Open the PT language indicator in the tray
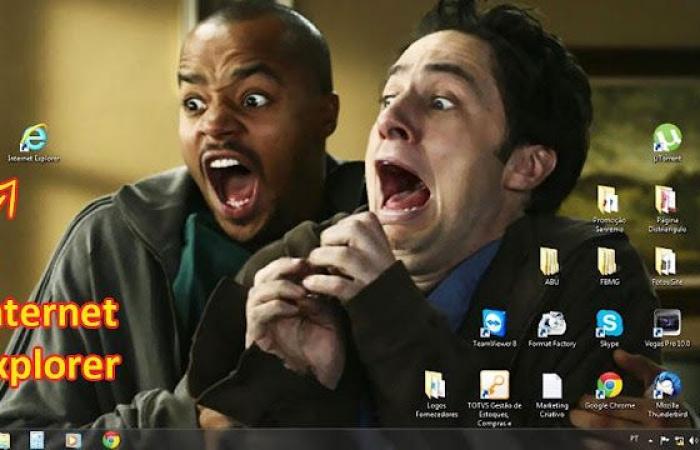This screenshot has width=700, height=450. point(634,439)
